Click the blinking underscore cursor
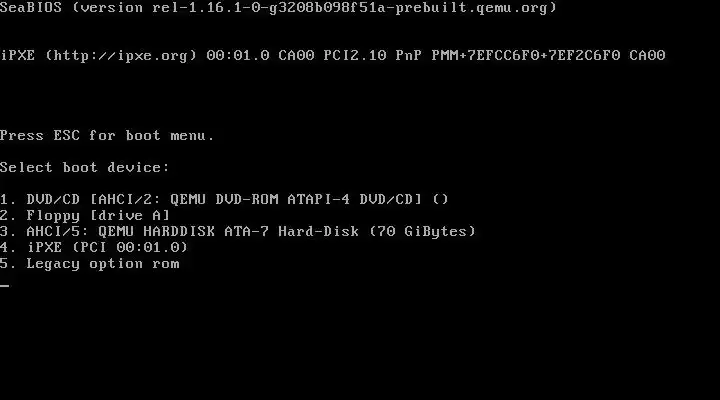This screenshot has height=400, width=720. click(5, 286)
